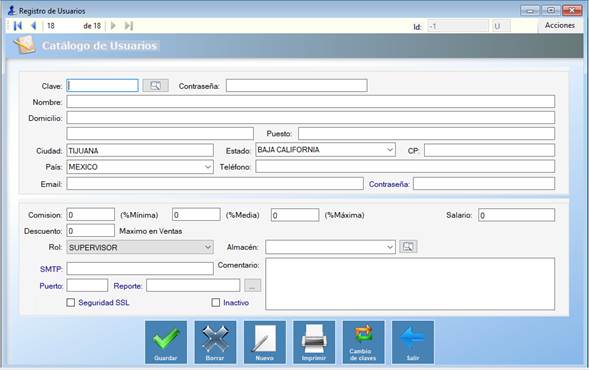Click the Reporte label link

pos(128,286)
